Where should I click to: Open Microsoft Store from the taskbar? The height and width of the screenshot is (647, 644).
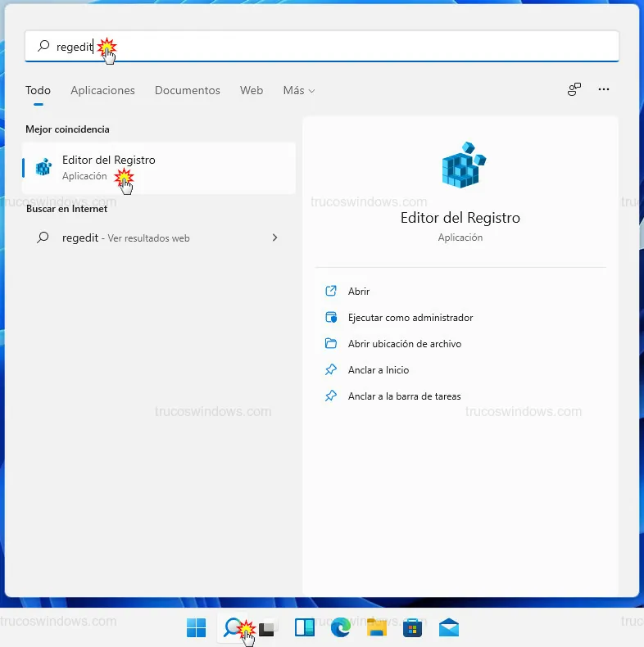click(x=412, y=627)
